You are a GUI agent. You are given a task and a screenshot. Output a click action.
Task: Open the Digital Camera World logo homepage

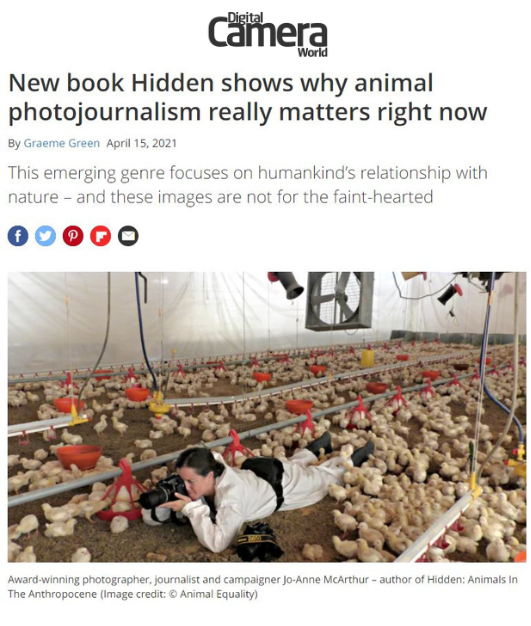268,34
